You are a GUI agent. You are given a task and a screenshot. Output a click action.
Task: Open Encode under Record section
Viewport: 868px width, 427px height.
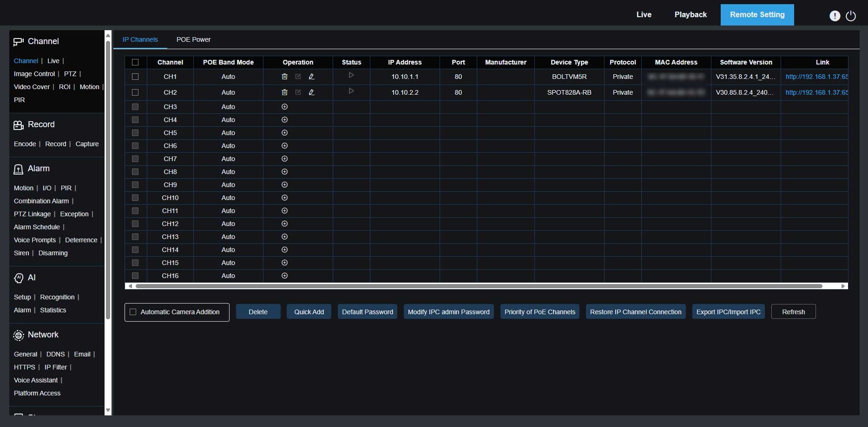(x=25, y=144)
